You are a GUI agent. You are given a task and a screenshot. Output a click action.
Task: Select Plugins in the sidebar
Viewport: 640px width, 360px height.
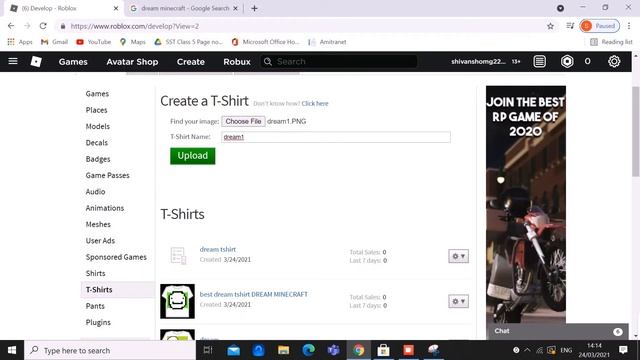tap(98, 322)
